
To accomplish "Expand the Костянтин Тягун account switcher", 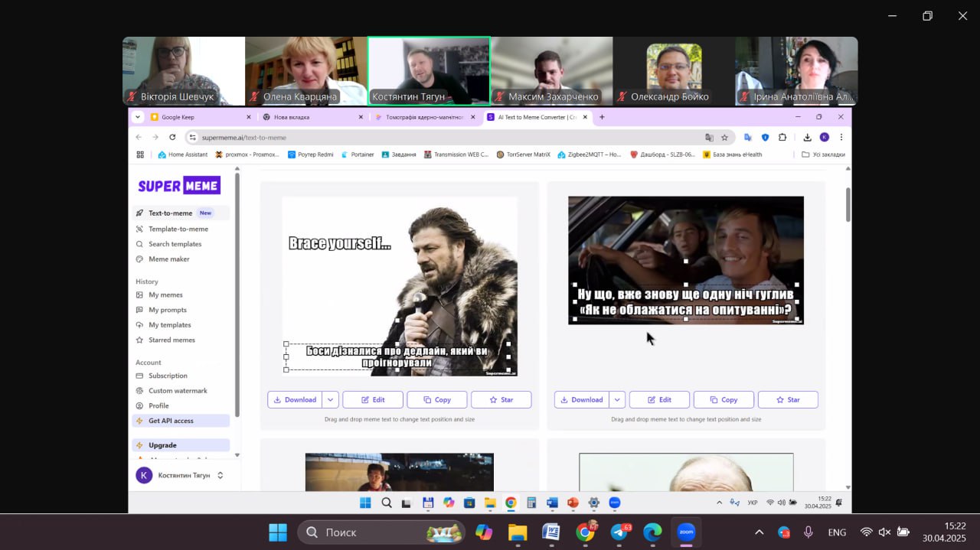I will coord(220,475).
